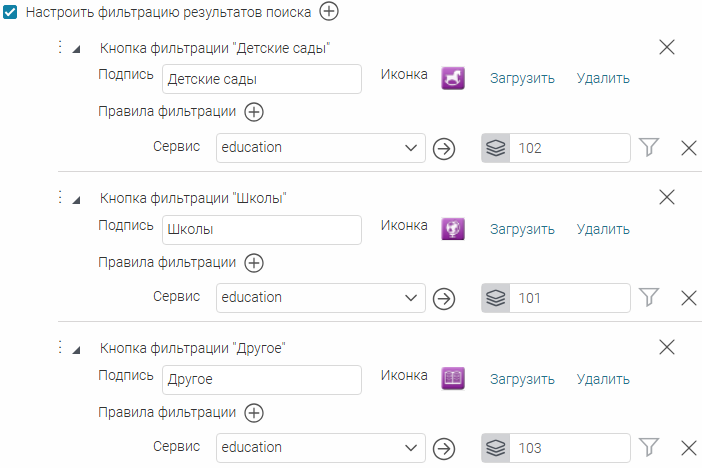
Task: Click the Подпись field containing "Другое"
Action: click(x=262, y=380)
